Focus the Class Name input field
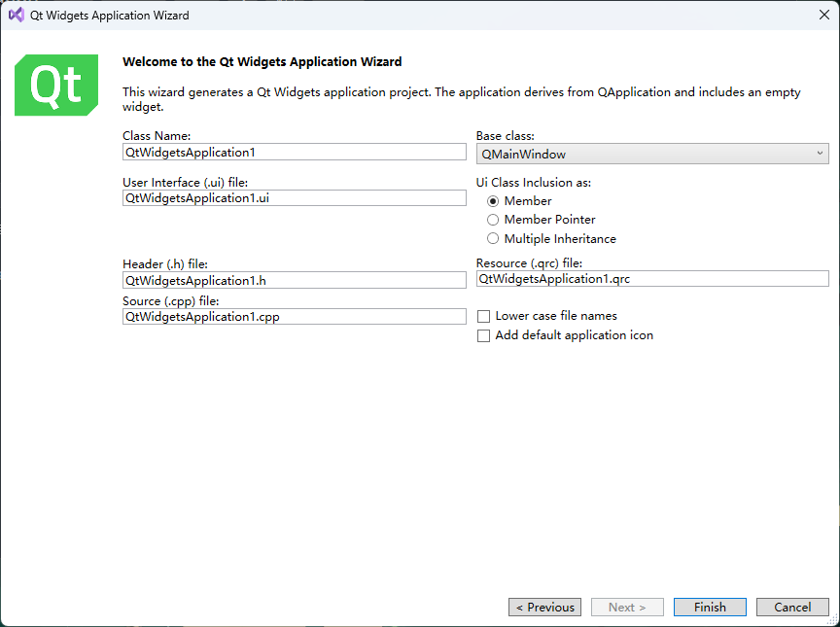 click(x=295, y=152)
